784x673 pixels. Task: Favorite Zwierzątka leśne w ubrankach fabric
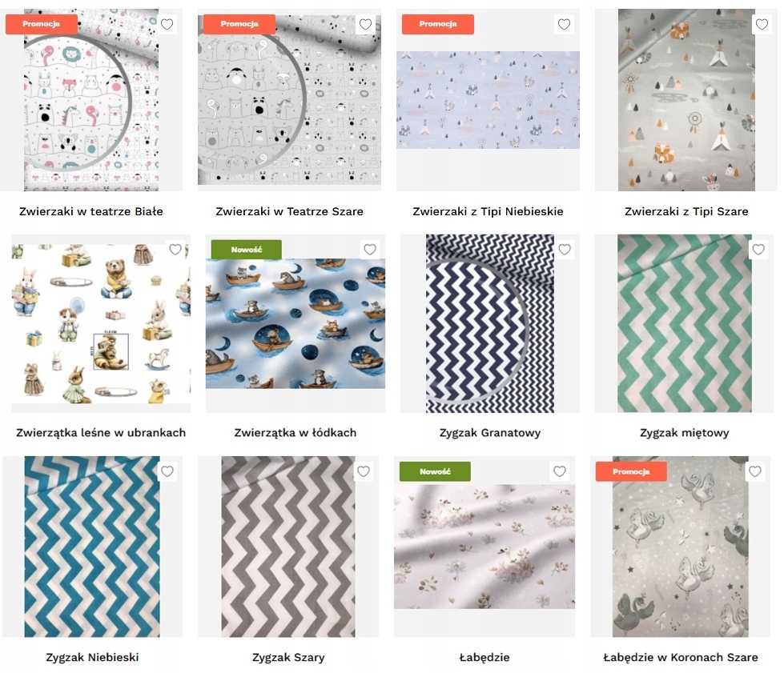pyautogui.click(x=175, y=250)
